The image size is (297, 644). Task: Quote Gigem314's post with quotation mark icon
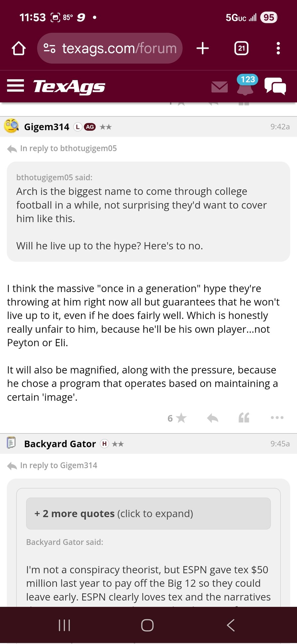pyautogui.click(x=244, y=418)
